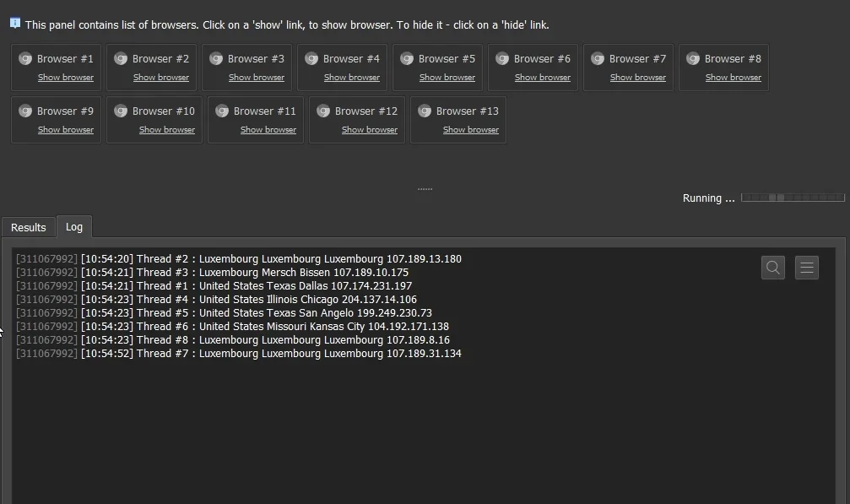Screen dimensions: 850x504
Task: Click the Browser #13 Chrome icon
Action: point(425,111)
